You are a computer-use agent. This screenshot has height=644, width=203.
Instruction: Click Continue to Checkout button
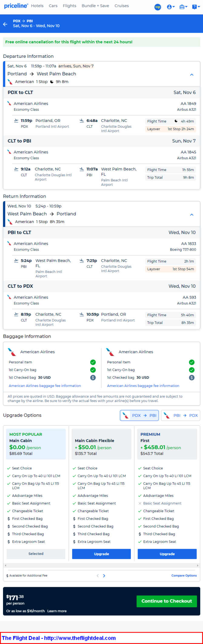coord(167,601)
